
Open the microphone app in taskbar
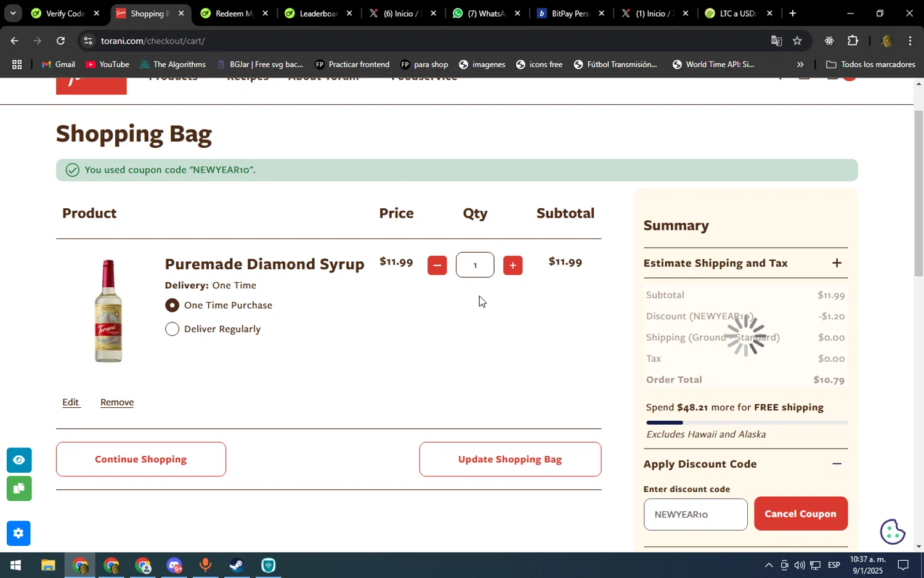coord(205,565)
